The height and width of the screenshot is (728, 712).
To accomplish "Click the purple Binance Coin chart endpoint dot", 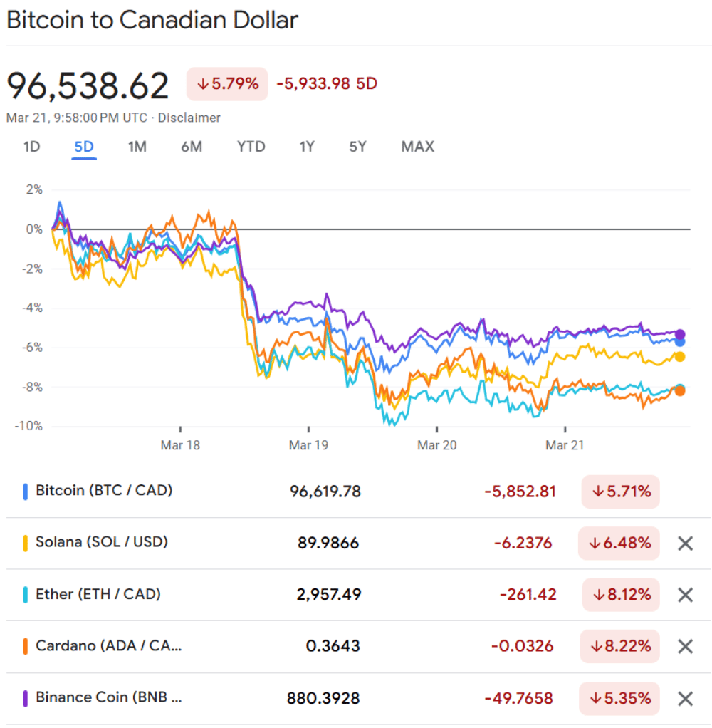I will (x=680, y=334).
